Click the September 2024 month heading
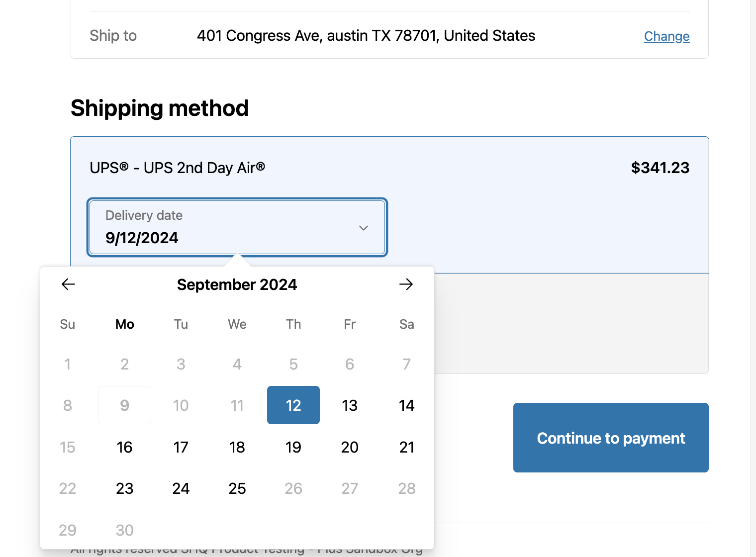 tap(237, 284)
